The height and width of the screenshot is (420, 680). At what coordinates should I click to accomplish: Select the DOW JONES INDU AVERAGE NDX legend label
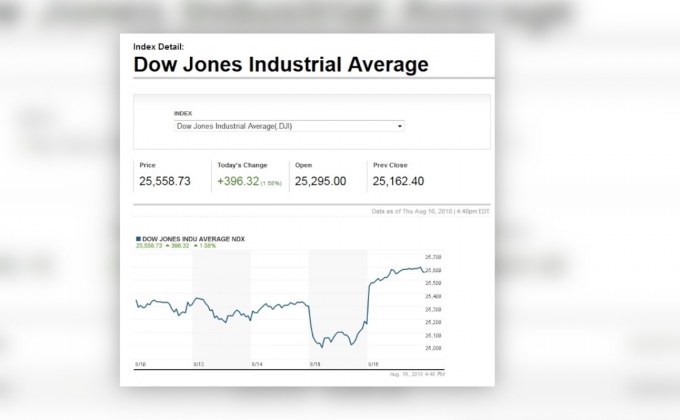(x=194, y=239)
